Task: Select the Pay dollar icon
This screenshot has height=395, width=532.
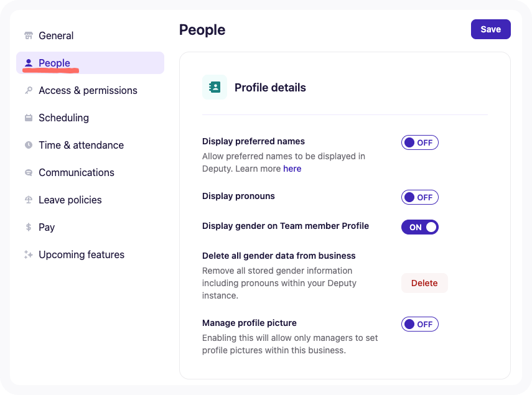Action: [29, 227]
